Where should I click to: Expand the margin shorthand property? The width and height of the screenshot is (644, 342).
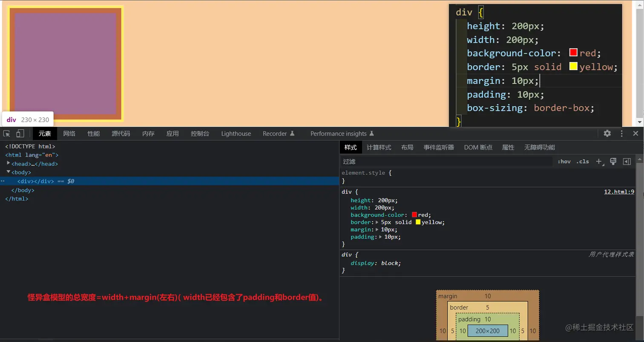pyautogui.click(x=377, y=229)
